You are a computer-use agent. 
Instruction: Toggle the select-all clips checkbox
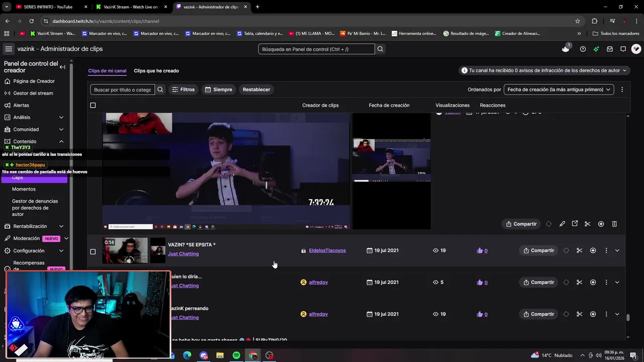coord(93,105)
